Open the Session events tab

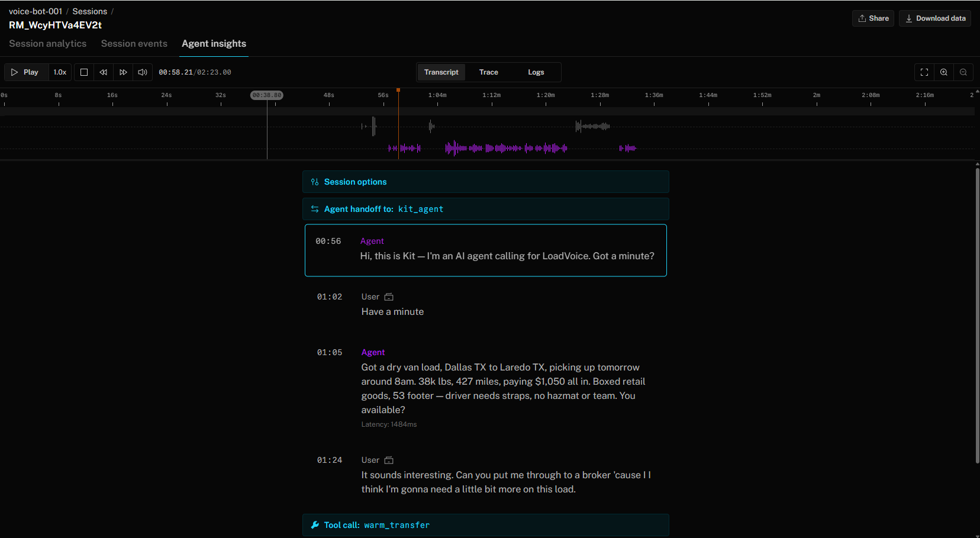(x=134, y=44)
